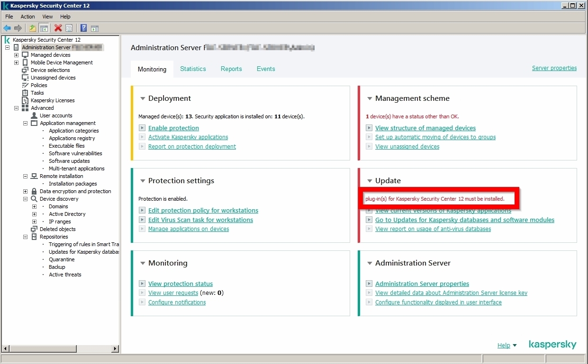Open the Properties toolbar icon

coord(69,28)
